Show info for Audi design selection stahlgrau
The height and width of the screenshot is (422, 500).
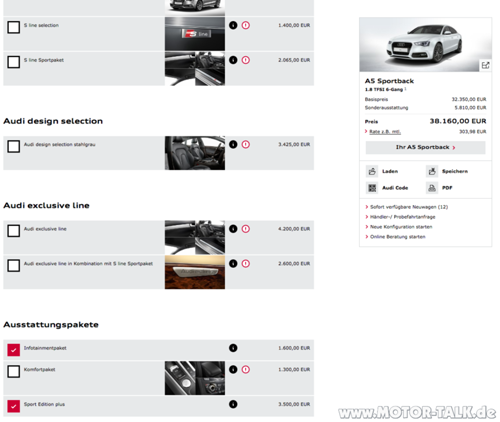click(x=233, y=144)
